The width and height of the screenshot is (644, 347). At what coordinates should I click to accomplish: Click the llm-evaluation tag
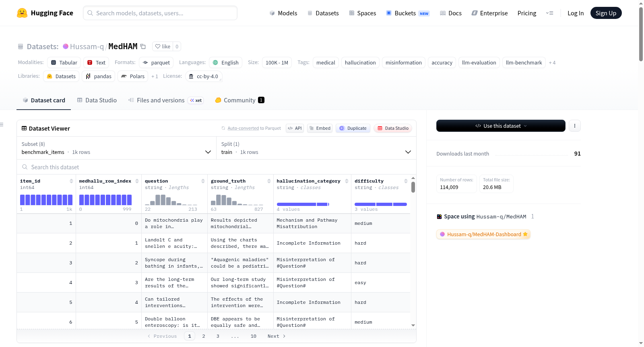pos(479,62)
